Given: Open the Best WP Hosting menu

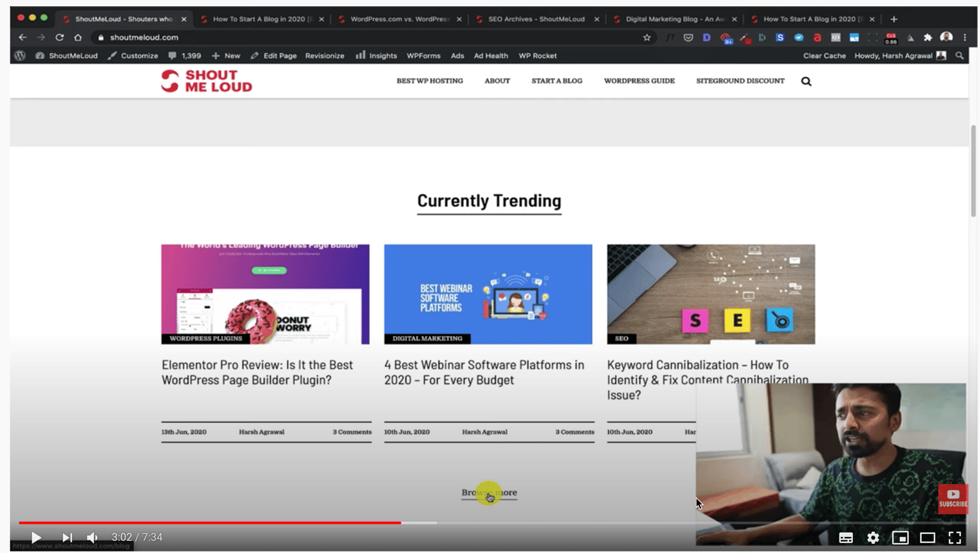Looking at the screenshot, I should 430,81.
